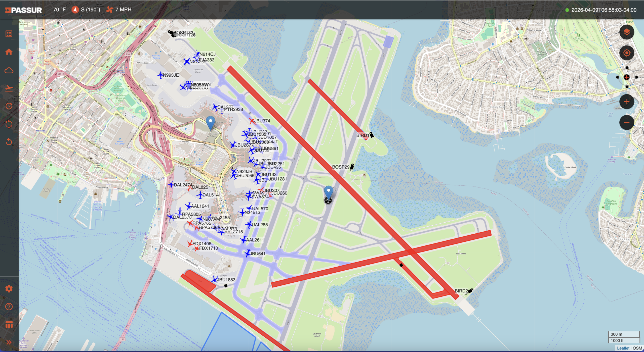
Task: Select the BIRD1 sensor marker
Action: click(371, 135)
